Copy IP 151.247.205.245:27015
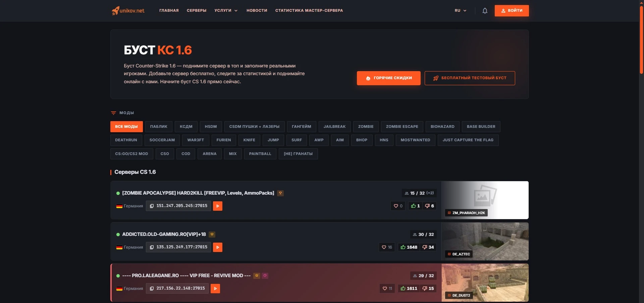 click(x=178, y=206)
